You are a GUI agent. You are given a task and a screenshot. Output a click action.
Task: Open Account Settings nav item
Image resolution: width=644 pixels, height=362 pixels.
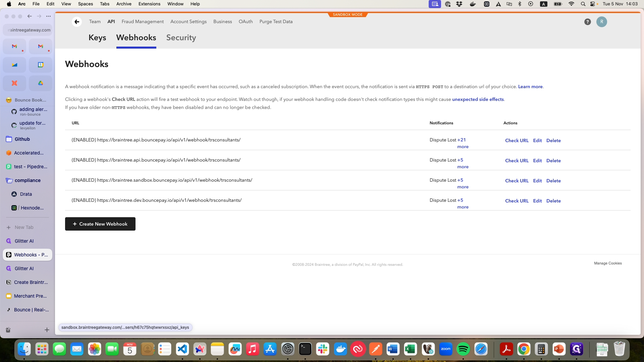pyautogui.click(x=189, y=21)
